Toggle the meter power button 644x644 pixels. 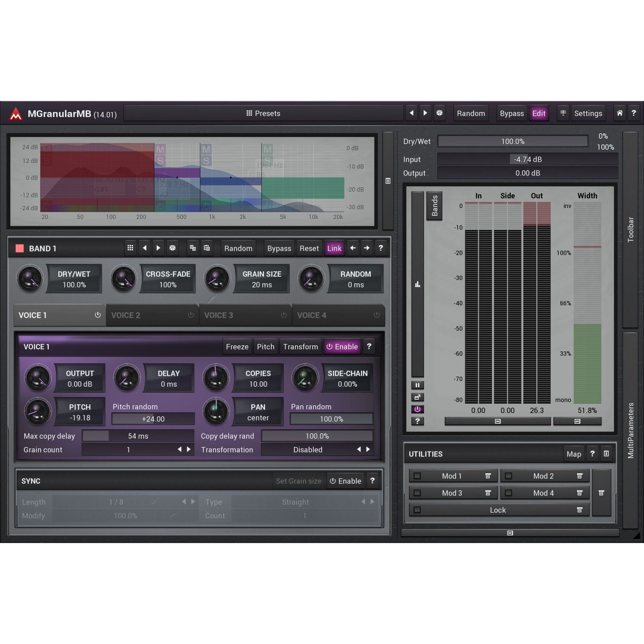tap(417, 409)
